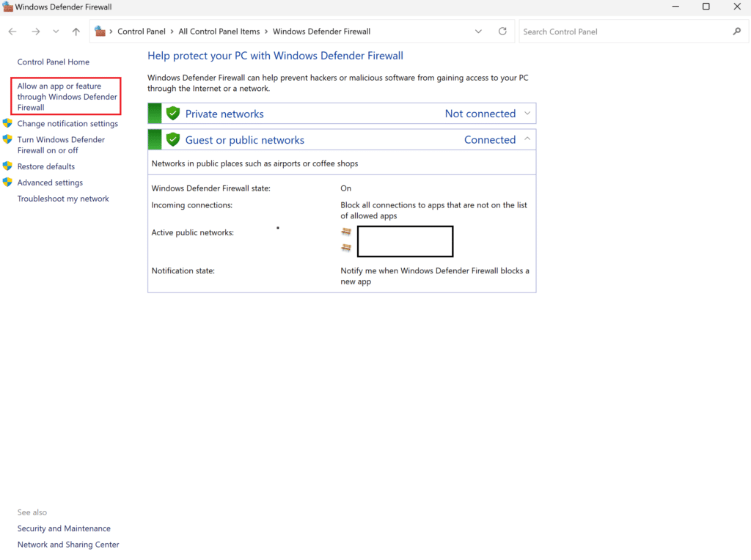Select Turn Windows Defender Firewall on or off
This screenshot has height=560, width=751.
point(61,144)
